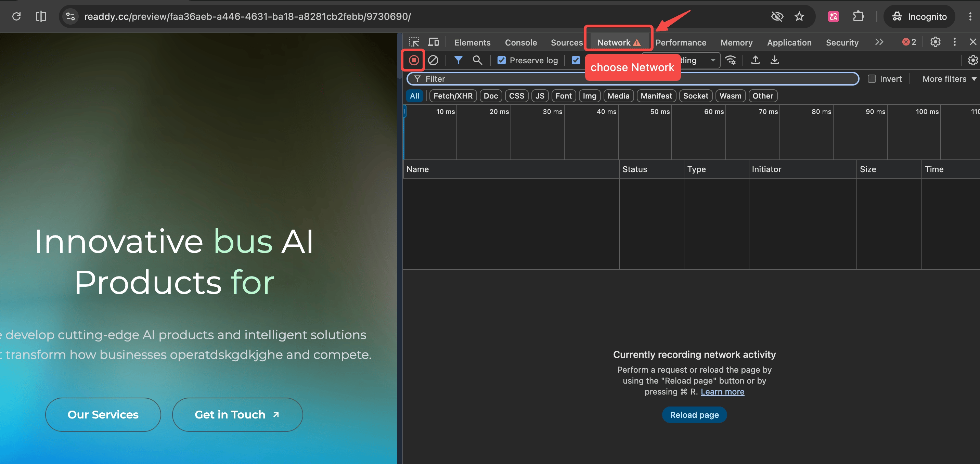View site information icon in address bar

point(71,16)
